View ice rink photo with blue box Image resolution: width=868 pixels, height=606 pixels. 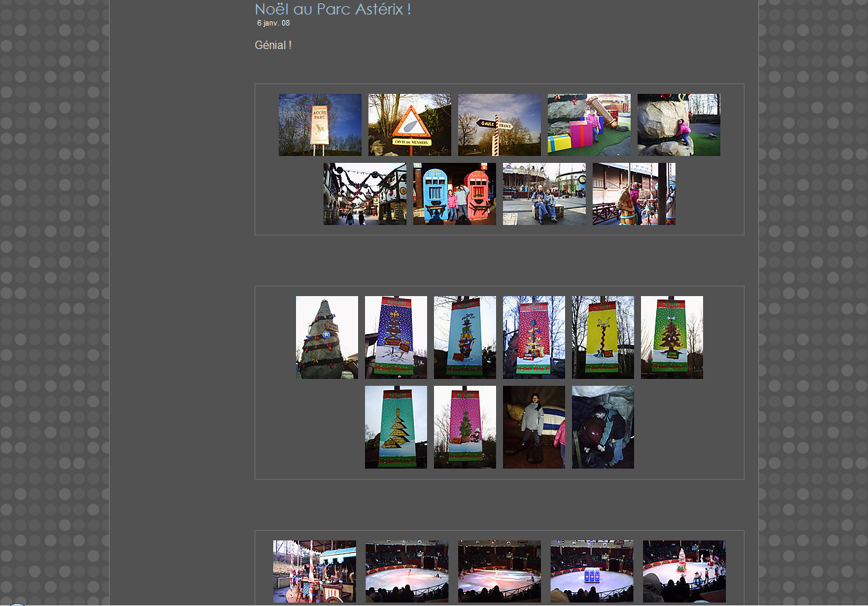(591, 571)
